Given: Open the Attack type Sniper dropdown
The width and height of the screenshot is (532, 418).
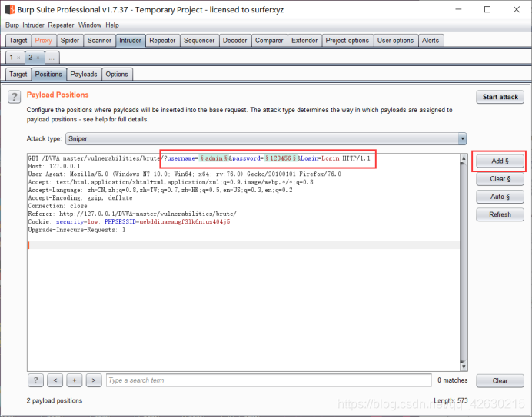Looking at the screenshot, I should (266, 138).
